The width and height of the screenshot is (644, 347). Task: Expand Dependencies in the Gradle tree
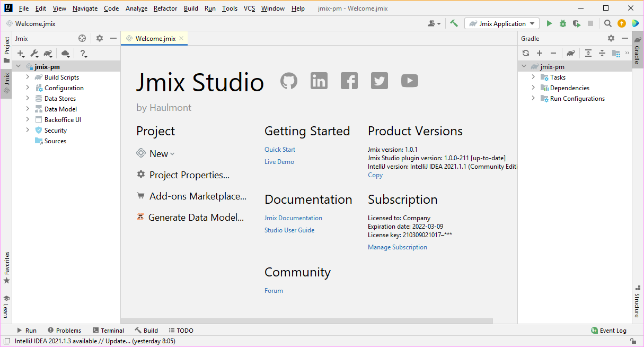(533, 88)
